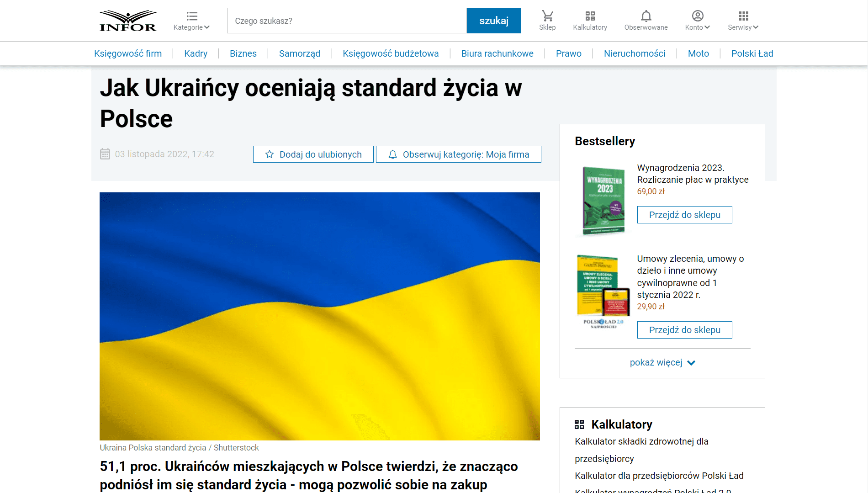Click Przejdź do sklepu for Wynagrodzenia 2023
The width and height of the screenshot is (868, 493).
(685, 215)
